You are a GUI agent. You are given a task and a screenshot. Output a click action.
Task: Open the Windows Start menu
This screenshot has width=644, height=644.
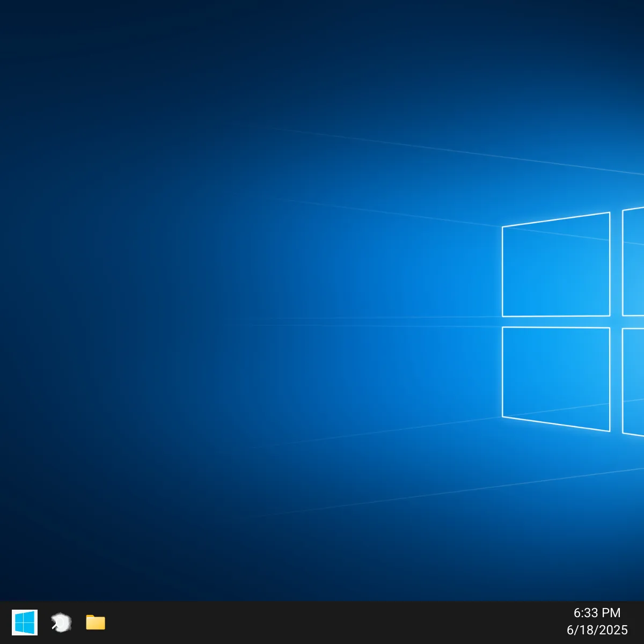click(25, 623)
